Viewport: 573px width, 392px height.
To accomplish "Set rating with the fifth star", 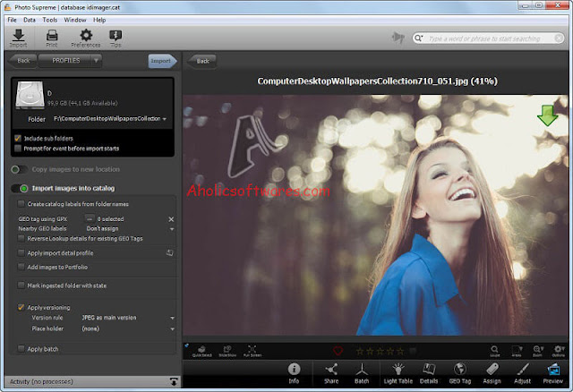I will pos(400,351).
